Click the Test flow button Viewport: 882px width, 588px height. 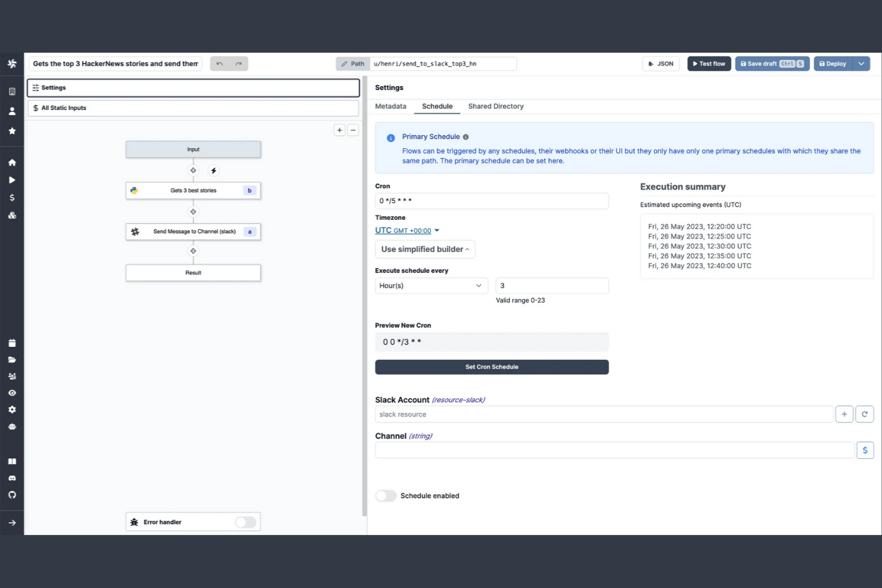pos(709,64)
